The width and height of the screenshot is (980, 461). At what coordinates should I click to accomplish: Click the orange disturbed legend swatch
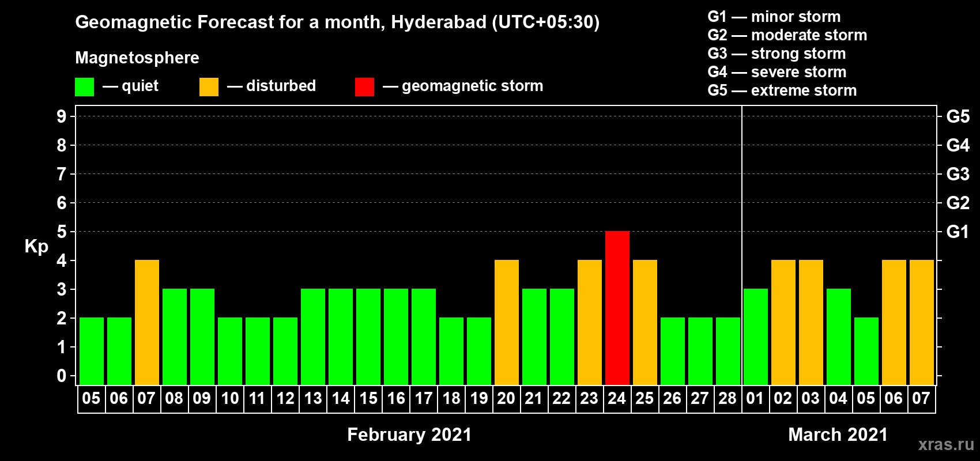[x=209, y=87]
